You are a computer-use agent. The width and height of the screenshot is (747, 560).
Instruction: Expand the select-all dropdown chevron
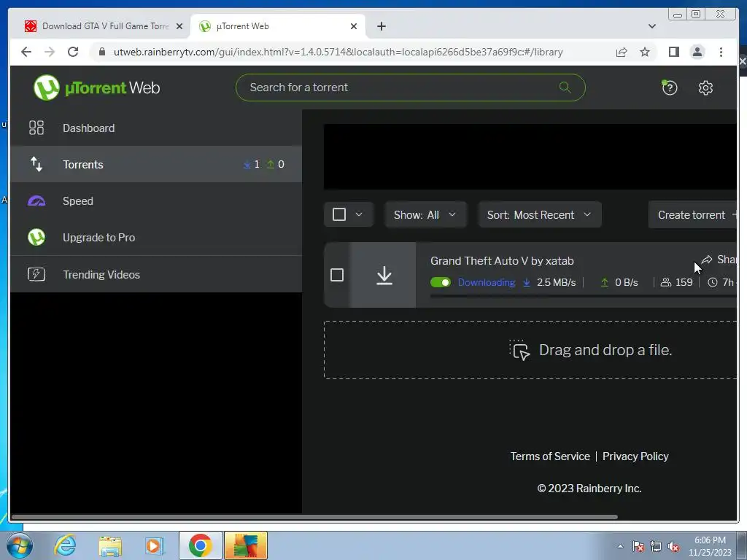pos(359,215)
